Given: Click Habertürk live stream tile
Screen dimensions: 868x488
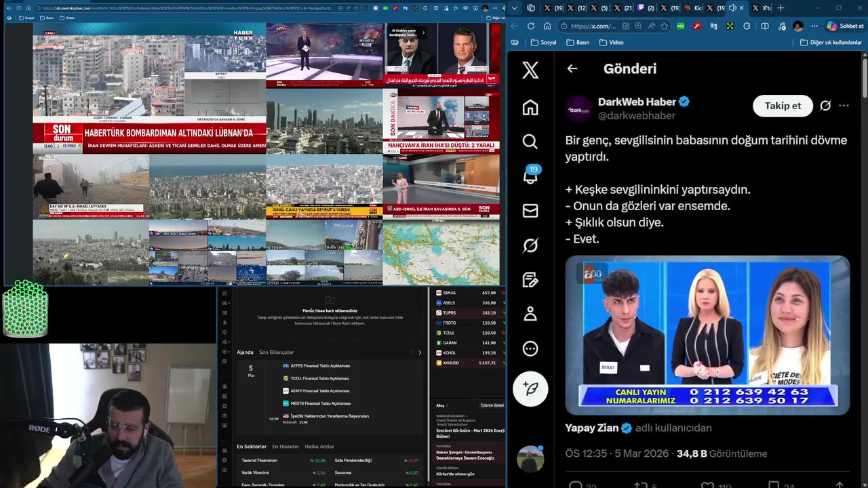Looking at the screenshot, I should point(149,88).
